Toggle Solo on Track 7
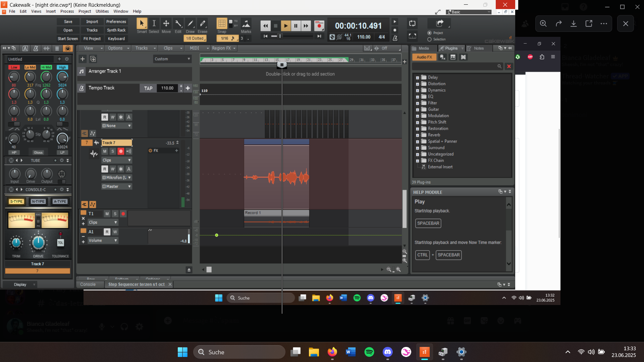 [x=113, y=151]
